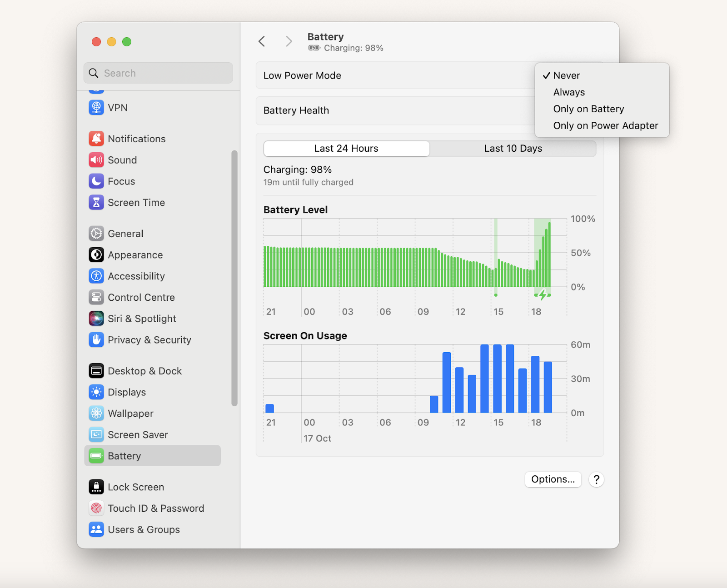Enable Low Power Mode Only on Power Adapter
This screenshot has width=727, height=588.
point(605,125)
